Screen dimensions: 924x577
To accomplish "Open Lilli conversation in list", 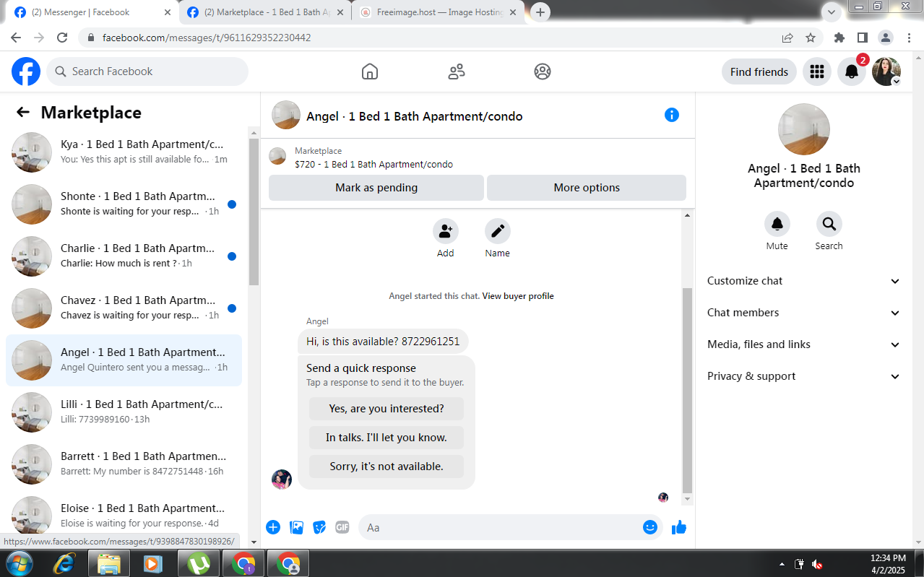I will point(124,412).
